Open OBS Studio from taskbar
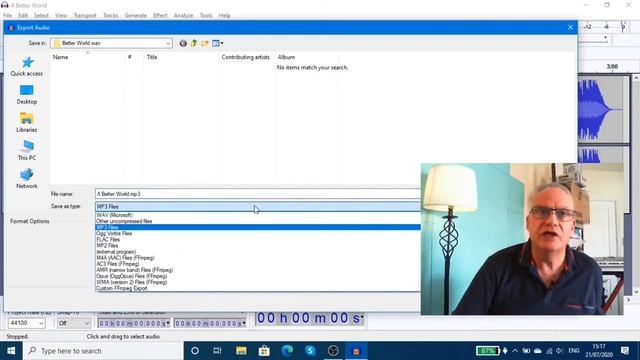The image size is (640, 360). coord(333,351)
